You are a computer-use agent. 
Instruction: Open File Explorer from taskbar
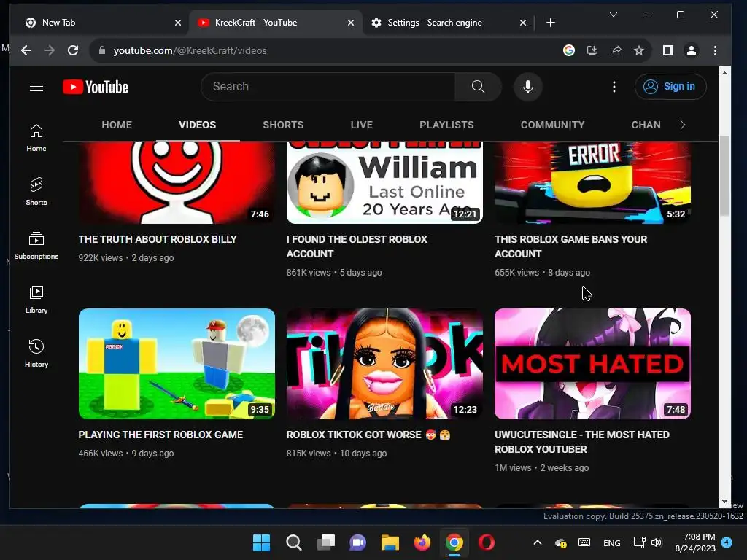point(390,542)
